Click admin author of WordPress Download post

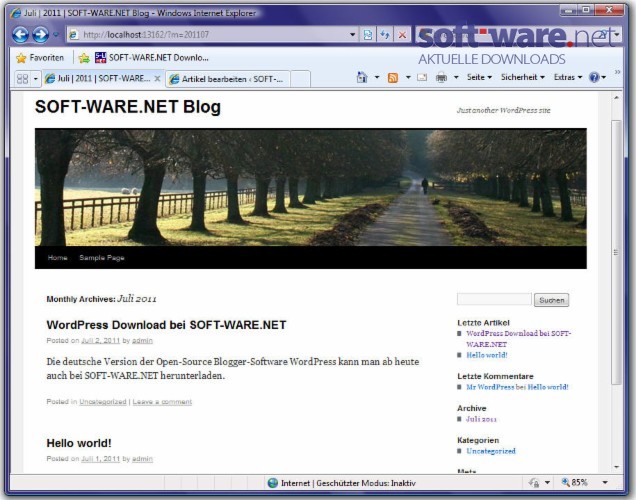(x=142, y=341)
